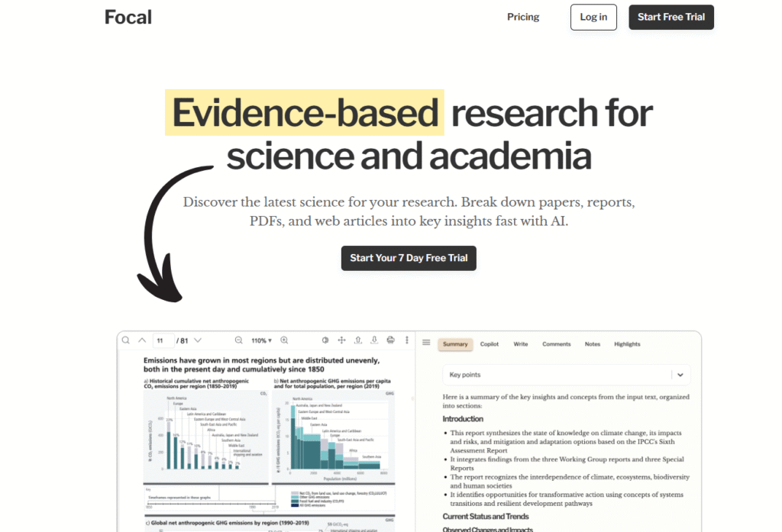Print the document using printer icon
782x532 pixels.
(x=391, y=340)
